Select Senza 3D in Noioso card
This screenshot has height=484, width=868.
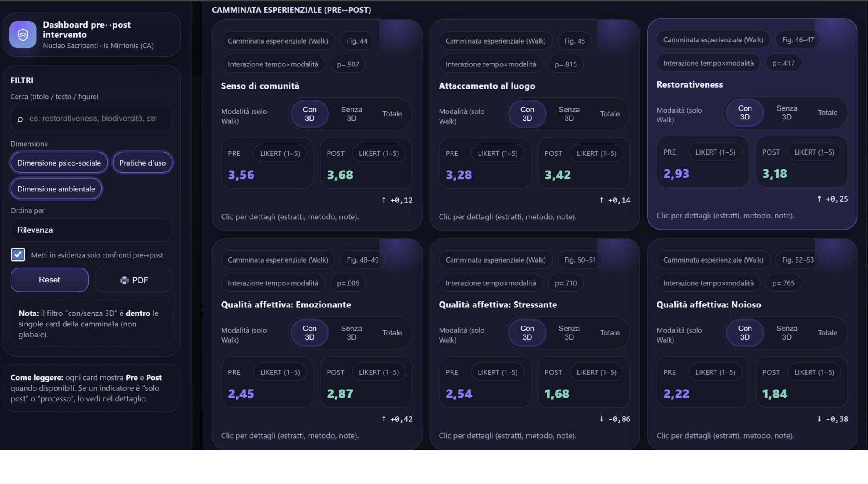point(787,333)
